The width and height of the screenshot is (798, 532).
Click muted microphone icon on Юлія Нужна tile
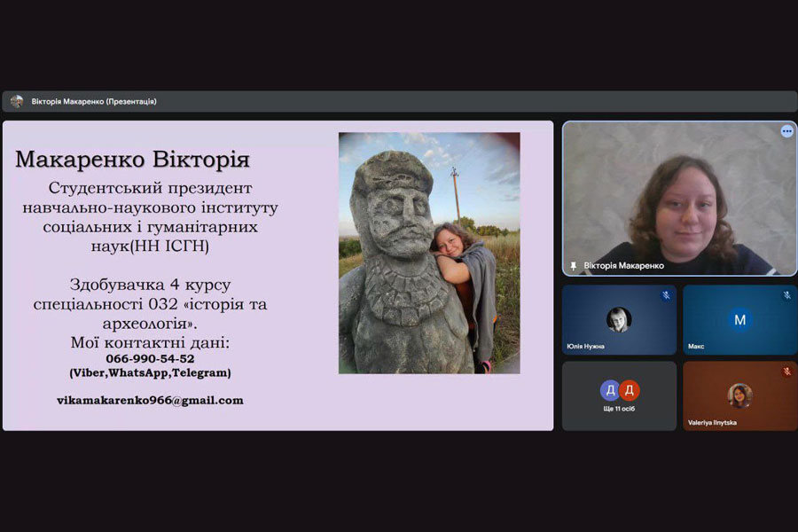[x=666, y=295]
